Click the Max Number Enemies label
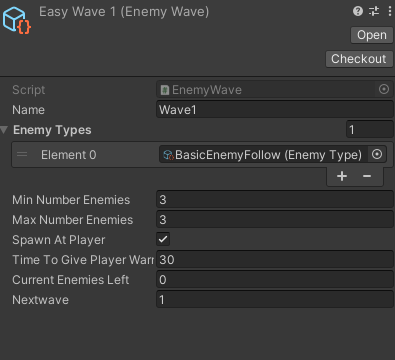 pos(73,220)
